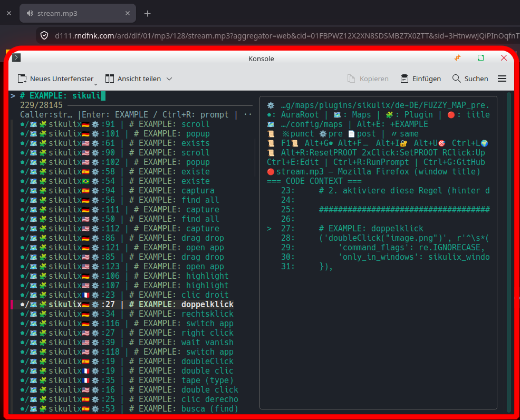This screenshot has height=420, width=520.
Task: Click the French flag icon on 'clic droit' row
Action: pos(85,295)
